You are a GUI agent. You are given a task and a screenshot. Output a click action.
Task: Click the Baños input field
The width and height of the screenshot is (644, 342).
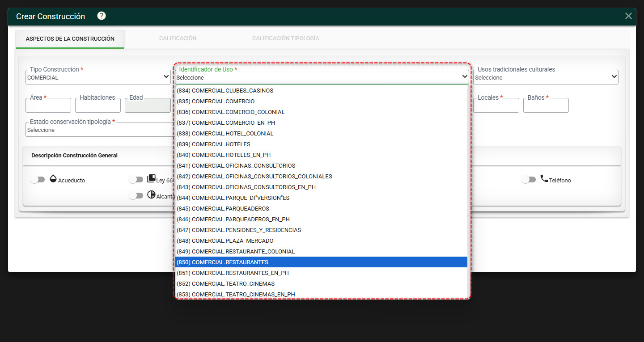546,105
